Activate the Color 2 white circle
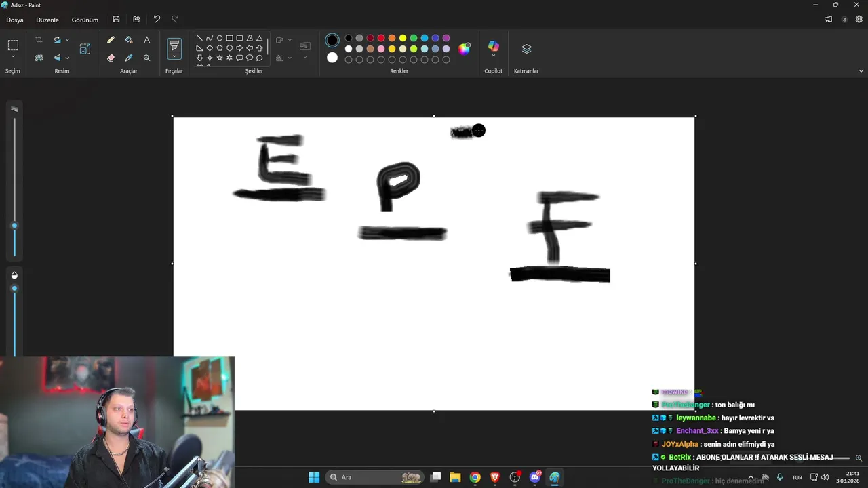The image size is (868, 488). (332, 58)
